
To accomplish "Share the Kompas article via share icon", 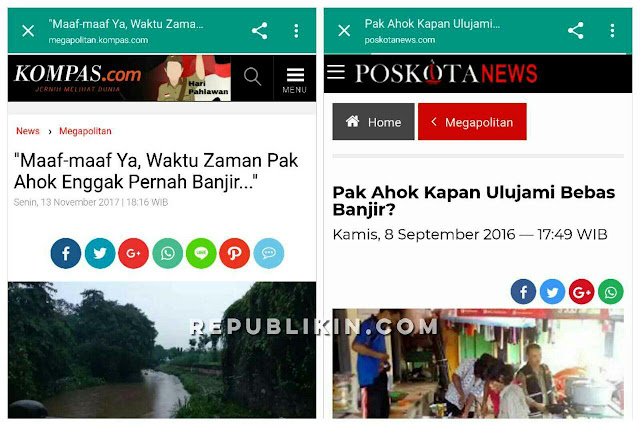I will pyautogui.click(x=259, y=31).
